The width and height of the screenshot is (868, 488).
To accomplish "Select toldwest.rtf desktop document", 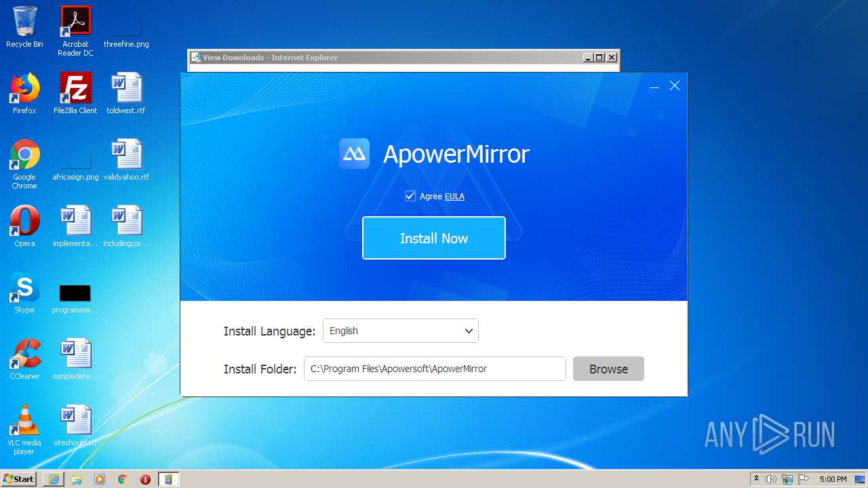I will 126,94.
